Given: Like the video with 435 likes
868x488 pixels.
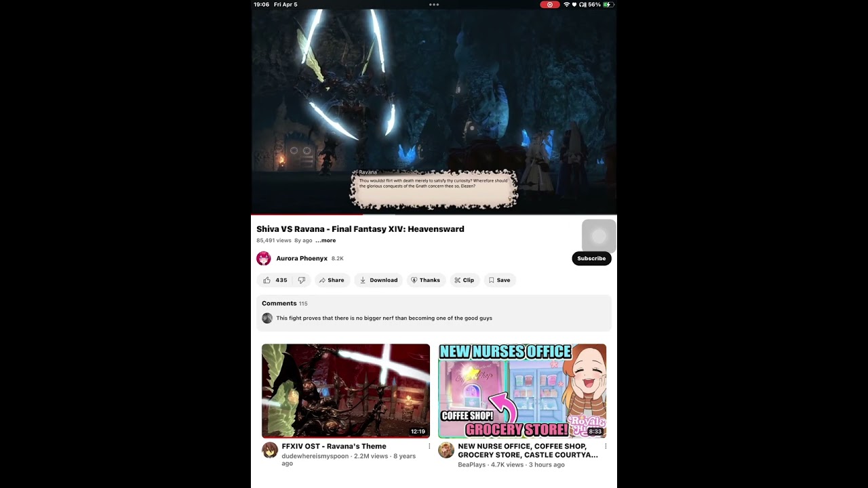Looking at the screenshot, I should coord(275,280).
